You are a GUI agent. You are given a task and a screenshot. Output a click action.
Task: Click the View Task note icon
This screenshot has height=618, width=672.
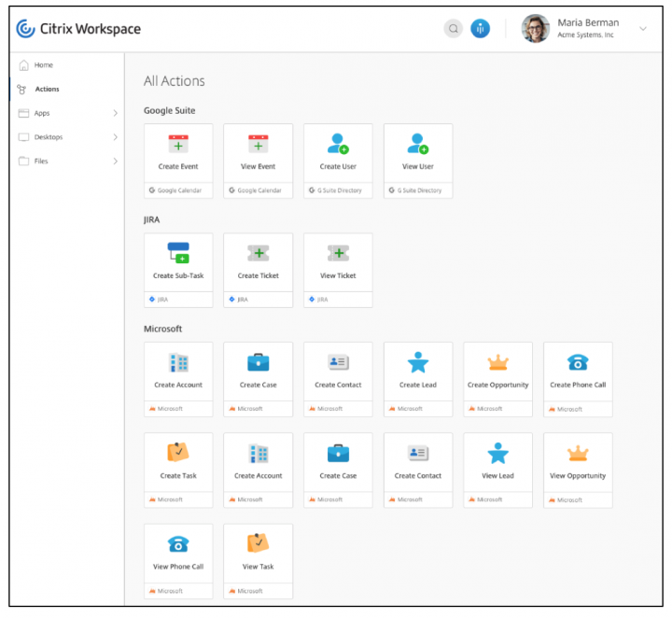click(x=258, y=543)
